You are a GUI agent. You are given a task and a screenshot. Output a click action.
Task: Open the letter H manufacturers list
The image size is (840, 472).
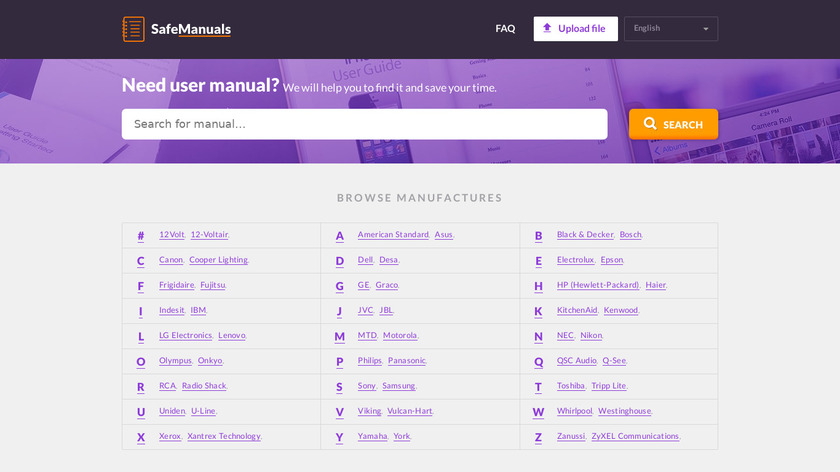(538, 286)
